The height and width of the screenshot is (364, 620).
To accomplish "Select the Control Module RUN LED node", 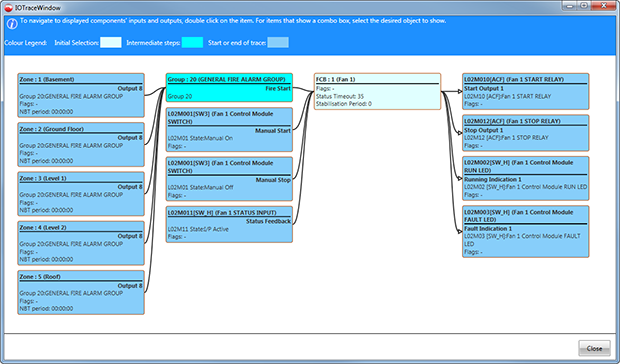I will coord(525,178).
